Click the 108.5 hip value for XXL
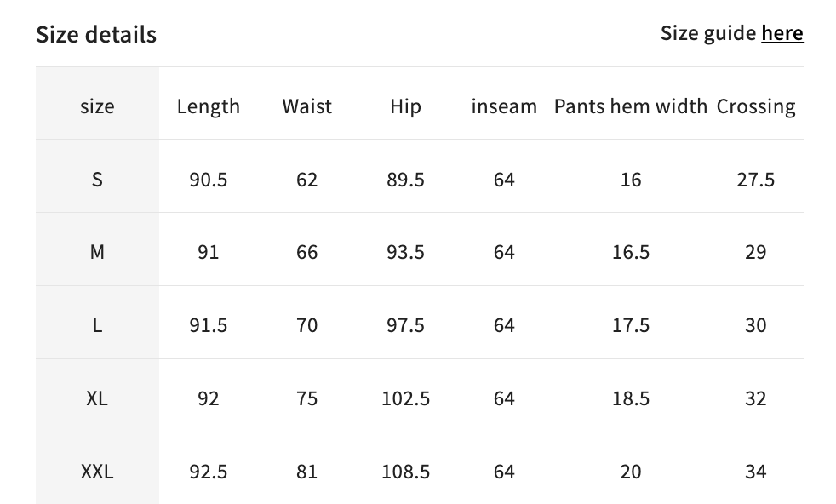This screenshot has height=504, width=836. click(405, 472)
